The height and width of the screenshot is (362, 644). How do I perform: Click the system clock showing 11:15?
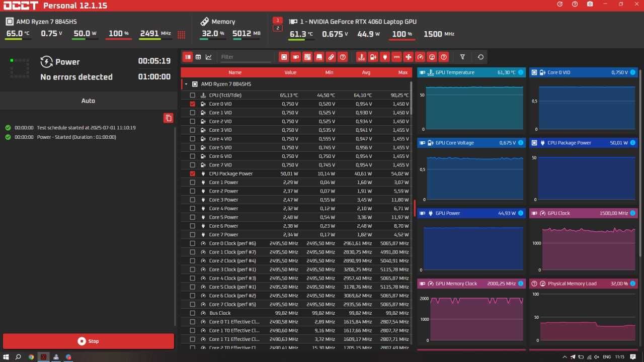(x=619, y=357)
